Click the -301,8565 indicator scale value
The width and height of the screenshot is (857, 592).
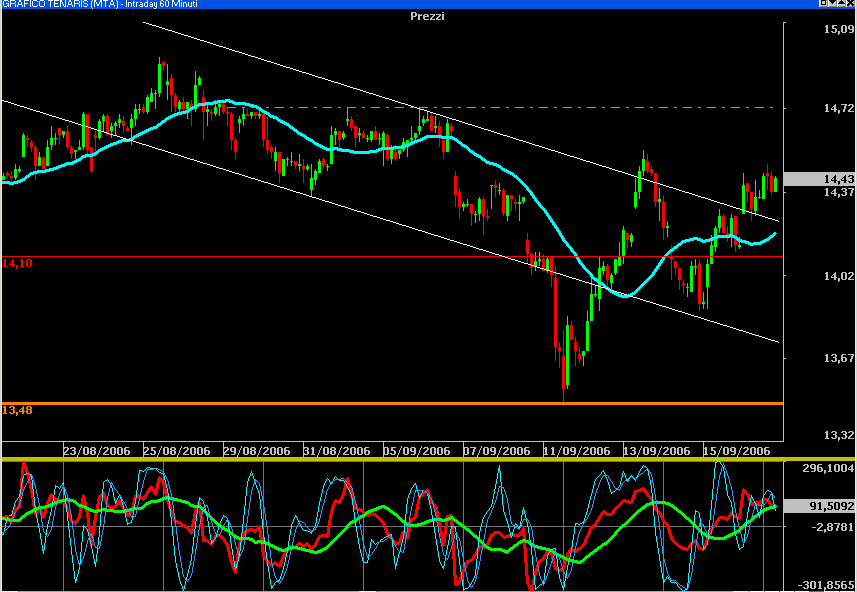[x=827, y=583]
